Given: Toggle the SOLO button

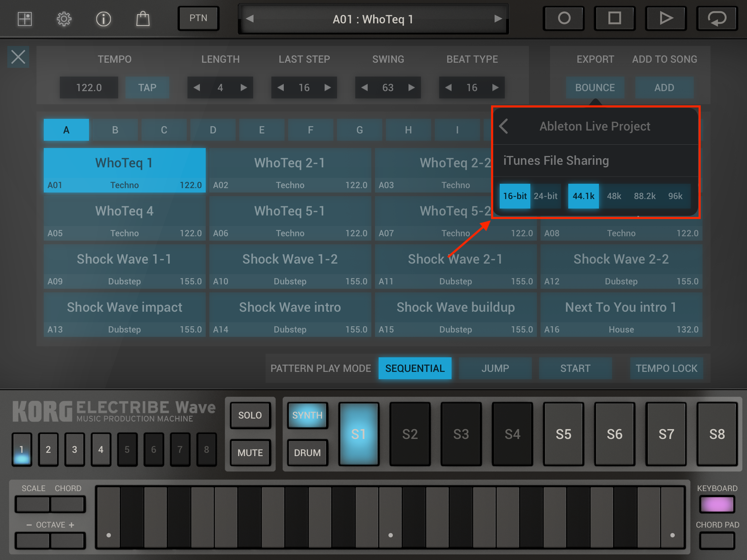Looking at the screenshot, I should tap(250, 415).
